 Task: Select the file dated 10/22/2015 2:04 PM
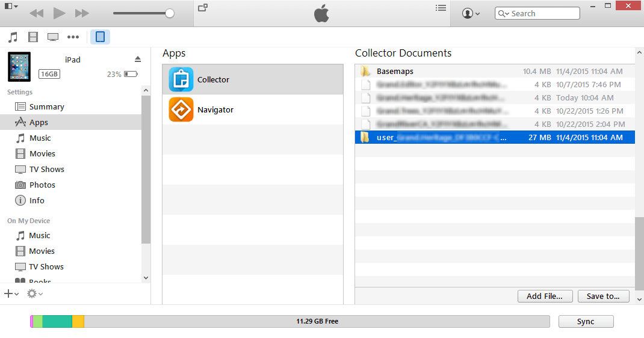point(495,124)
